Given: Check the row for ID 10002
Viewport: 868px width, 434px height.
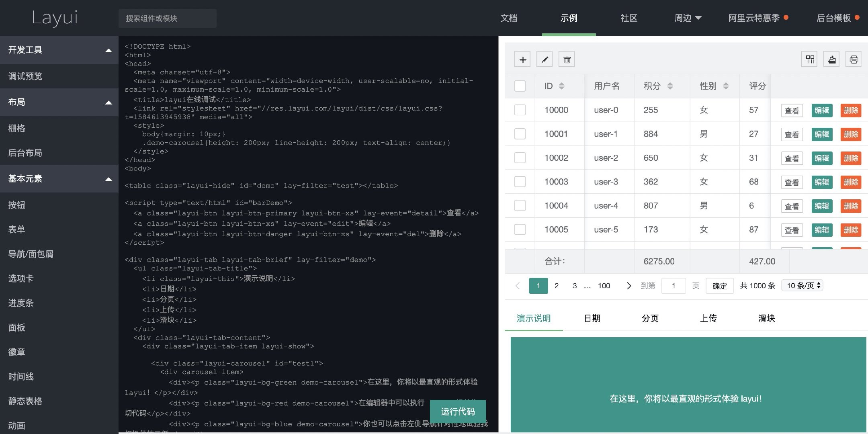Looking at the screenshot, I should [520, 158].
